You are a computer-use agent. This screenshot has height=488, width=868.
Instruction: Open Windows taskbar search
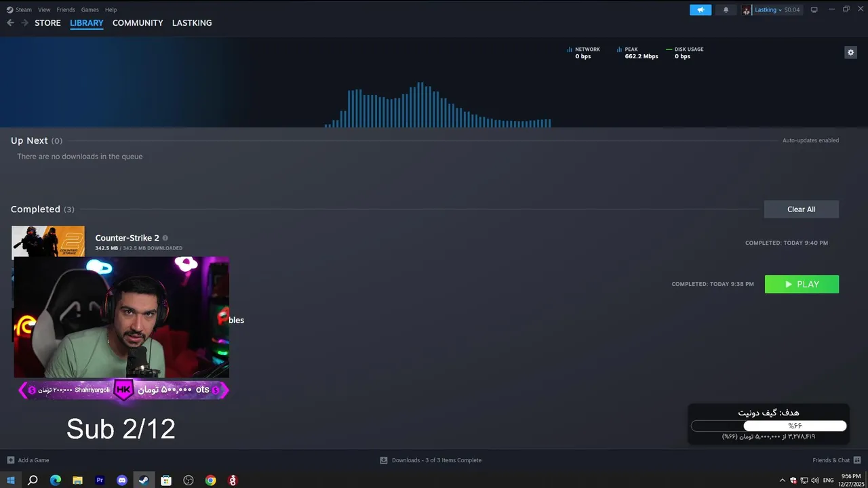[x=33, y=481]
